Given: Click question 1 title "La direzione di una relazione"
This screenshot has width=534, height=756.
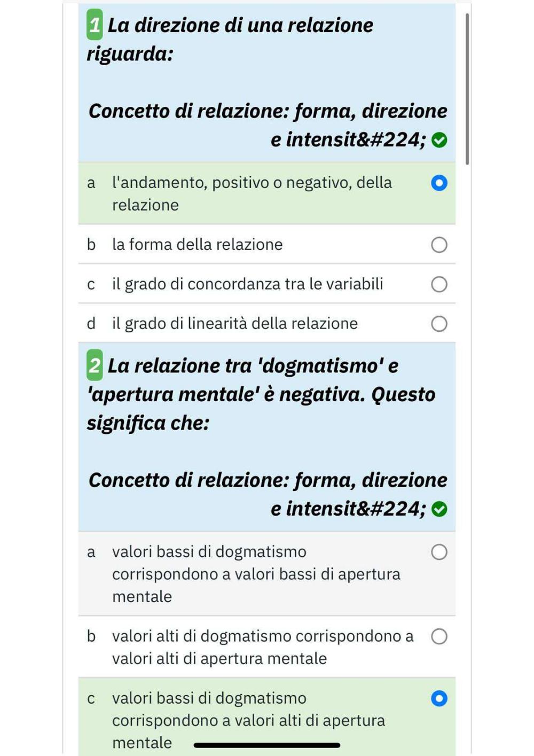Looking at the screenshot, I should [x=240, y=25].
